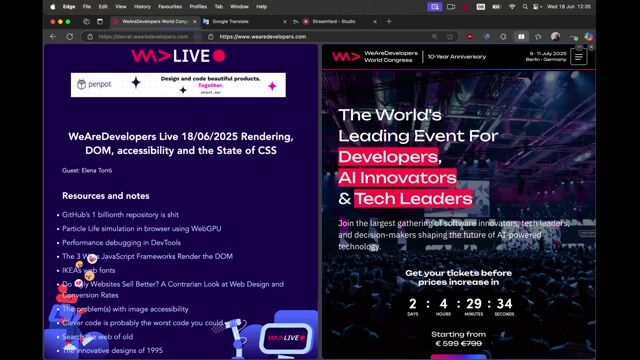Open Spotlight search in the menu bar
Viewport: 640px width, 360px height.
(x=525, y=7)
